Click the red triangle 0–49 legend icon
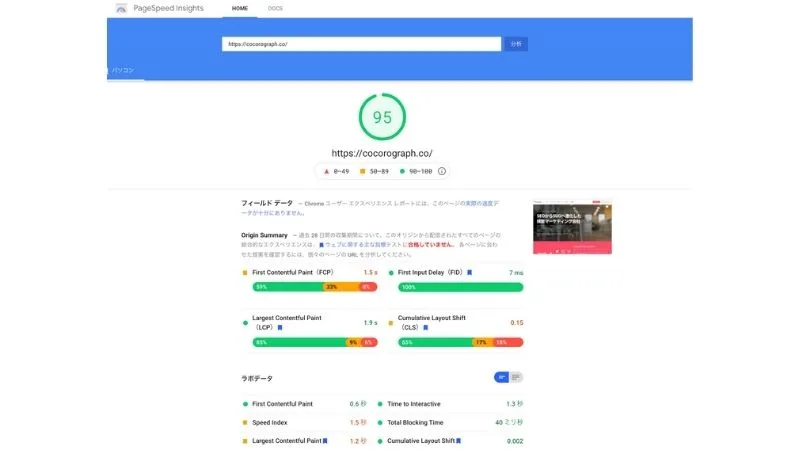The height and width of the screenshot is (450, 800). [327, 171]
